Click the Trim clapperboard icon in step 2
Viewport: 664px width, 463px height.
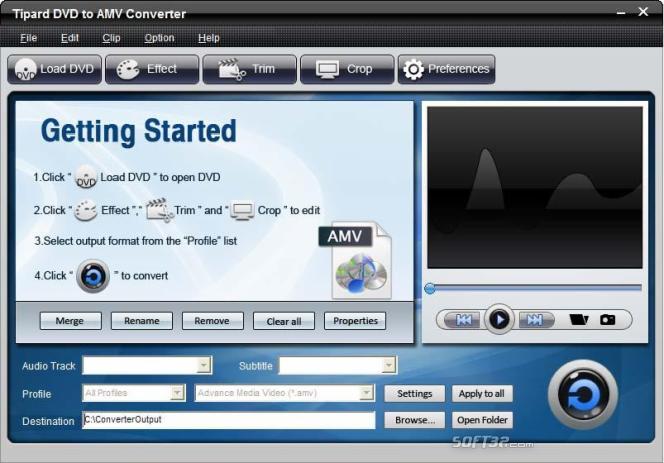point(160,210)
